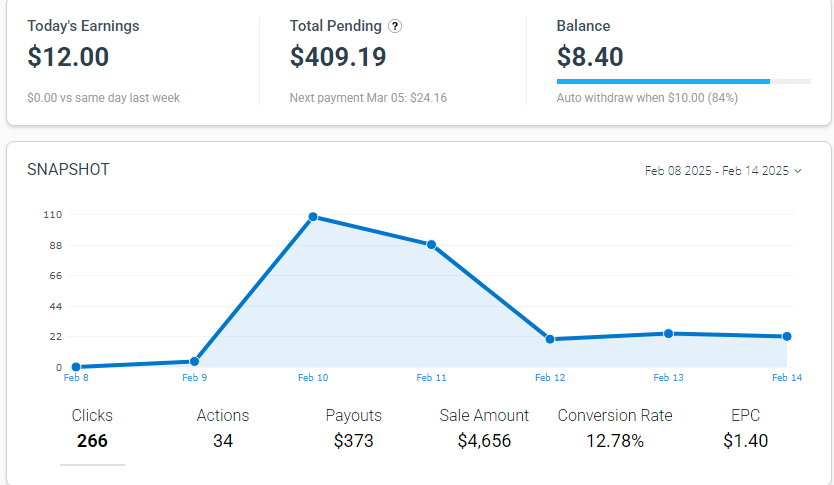Click the $8.40 Balance amount
Screen dimensions: 834x485
[590, 57]
